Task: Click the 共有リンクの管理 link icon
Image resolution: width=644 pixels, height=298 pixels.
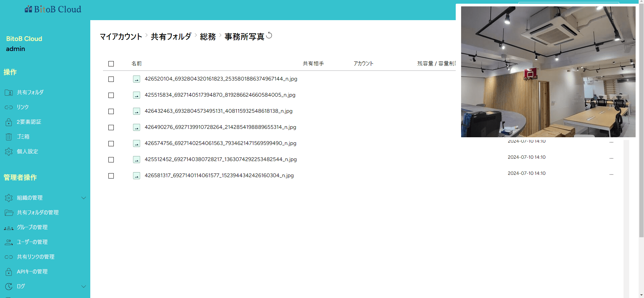Action: [x=9, y=257]
